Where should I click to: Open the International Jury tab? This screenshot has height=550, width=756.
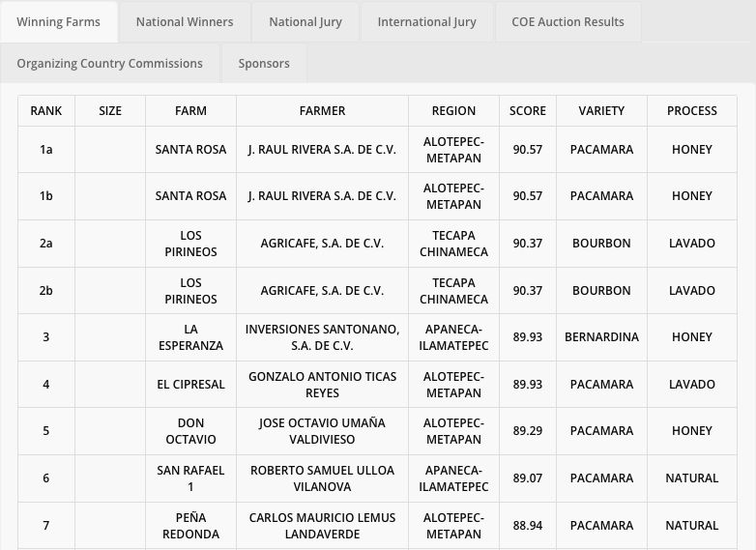point(426,22)
